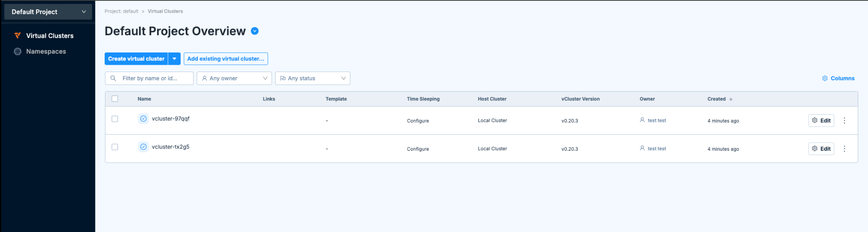Open the three-dot menu for vcluster-tx2g5
Viewport: 868px width, 232px height.
click(844, 149)
